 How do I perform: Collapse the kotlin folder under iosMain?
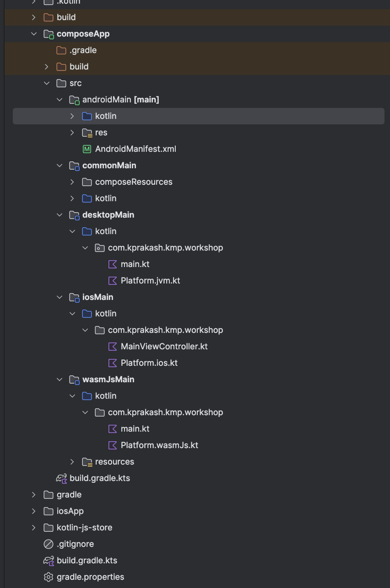72,314
